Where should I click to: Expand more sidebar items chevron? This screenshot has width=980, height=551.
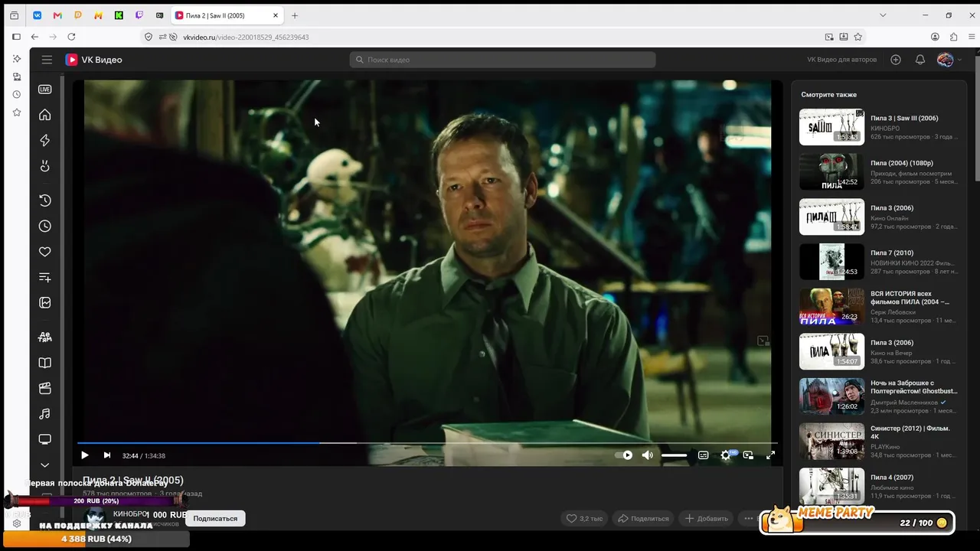(x=45, y=465)
